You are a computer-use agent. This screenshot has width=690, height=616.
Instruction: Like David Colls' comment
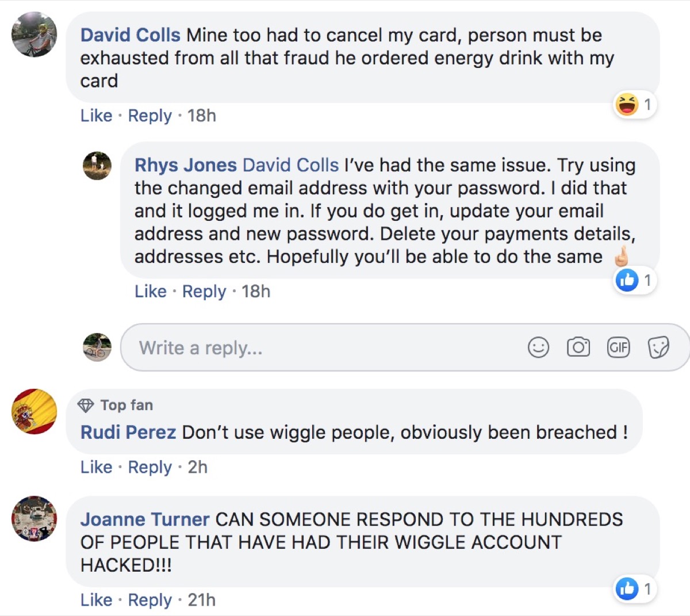(x=96, y=116)
